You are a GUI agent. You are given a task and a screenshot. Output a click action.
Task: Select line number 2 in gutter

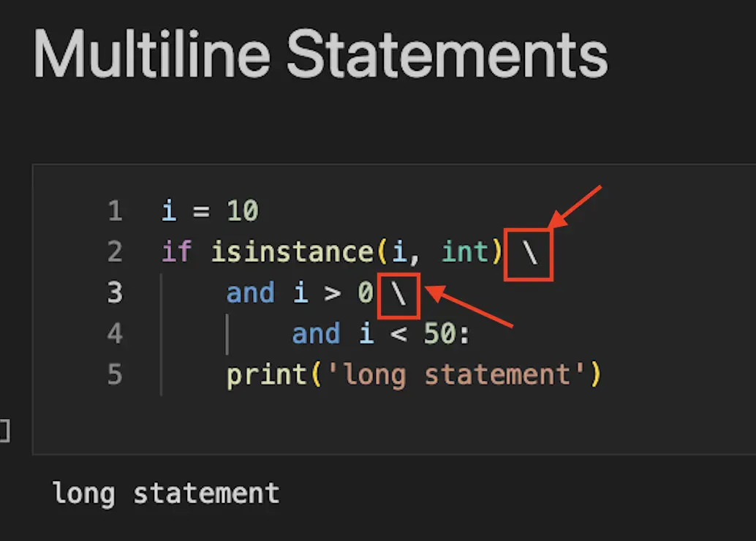115,251
